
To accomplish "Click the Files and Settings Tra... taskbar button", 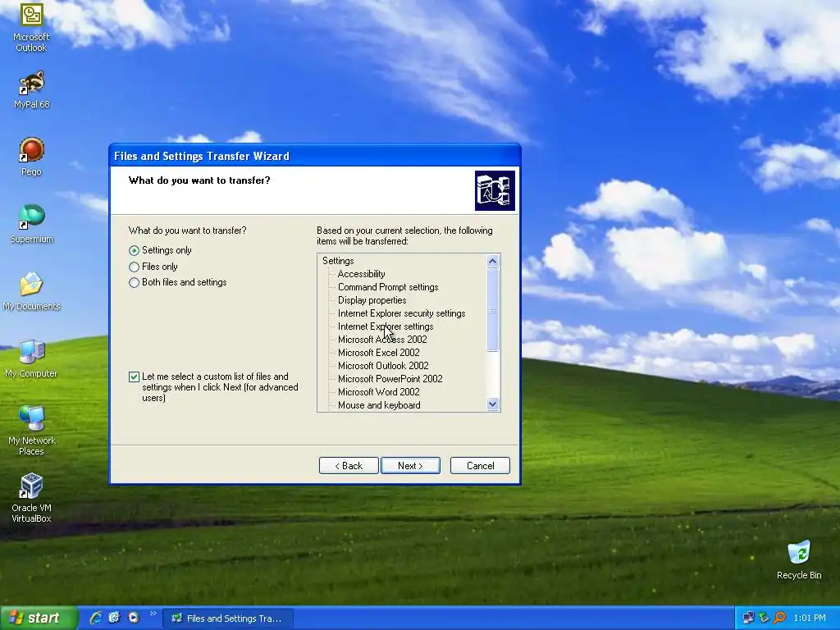I will pos(228,619).
